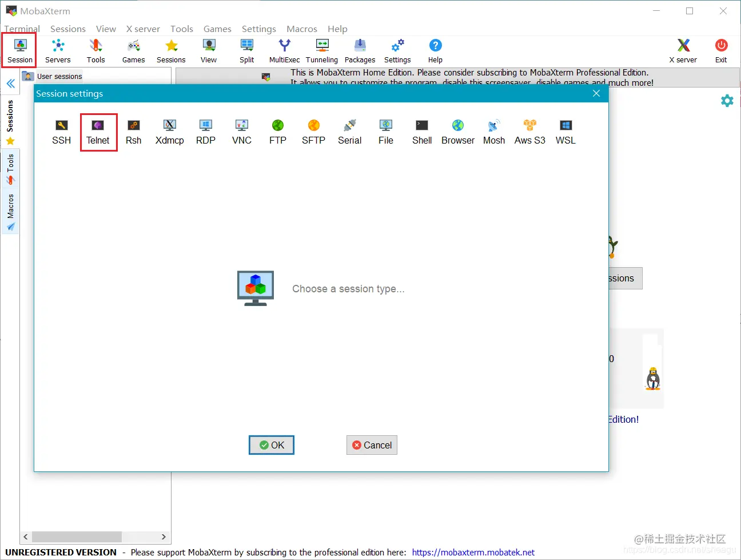Activate the Split terminal icon
Image resolution: width=741 pixels, height=560 pixels.
(246, 51)
